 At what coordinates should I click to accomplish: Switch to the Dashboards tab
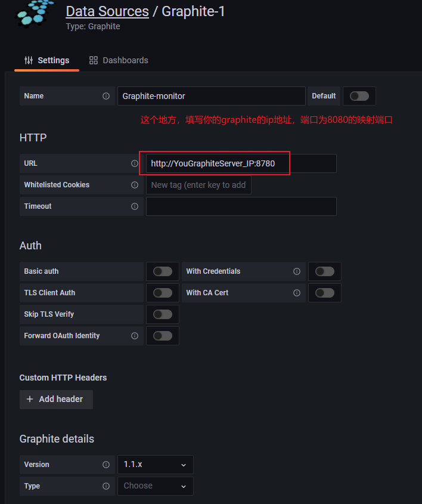click(x=119, y=60)
